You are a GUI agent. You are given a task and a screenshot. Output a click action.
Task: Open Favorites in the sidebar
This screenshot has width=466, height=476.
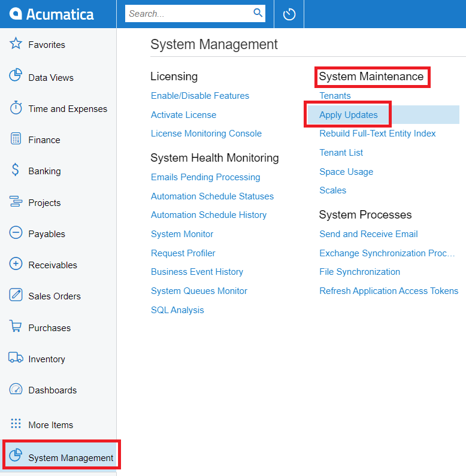[x=47, y=45]
